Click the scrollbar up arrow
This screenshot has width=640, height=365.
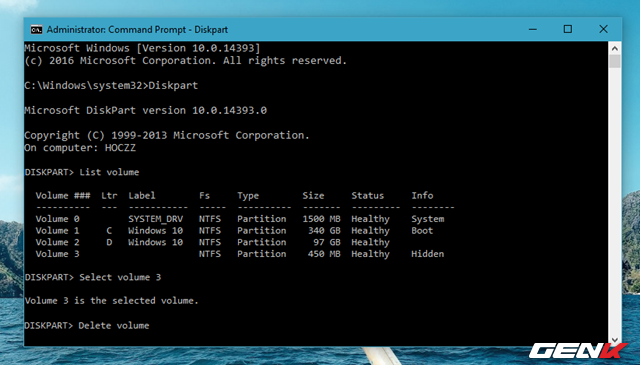(x=615, y=48)
